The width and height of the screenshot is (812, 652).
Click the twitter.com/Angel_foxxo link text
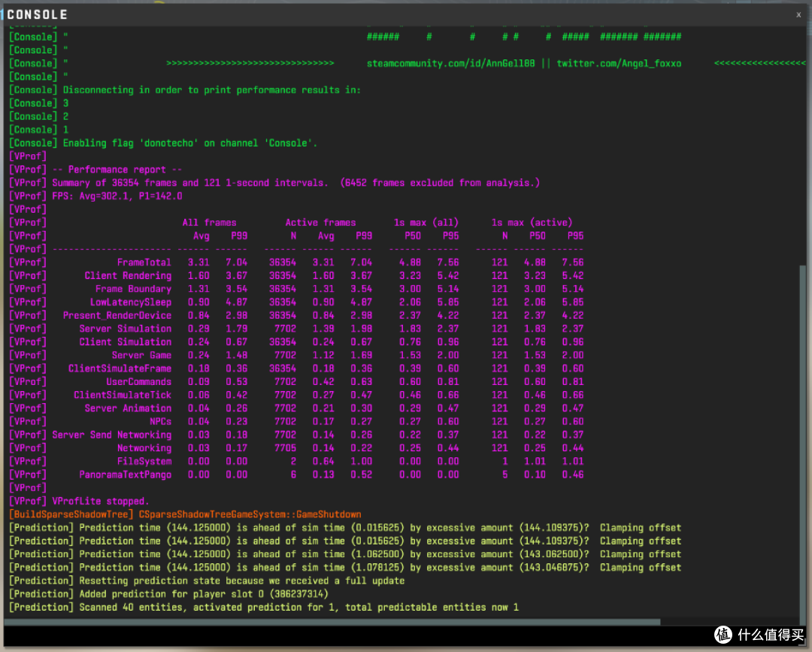[x=619, y=64]
